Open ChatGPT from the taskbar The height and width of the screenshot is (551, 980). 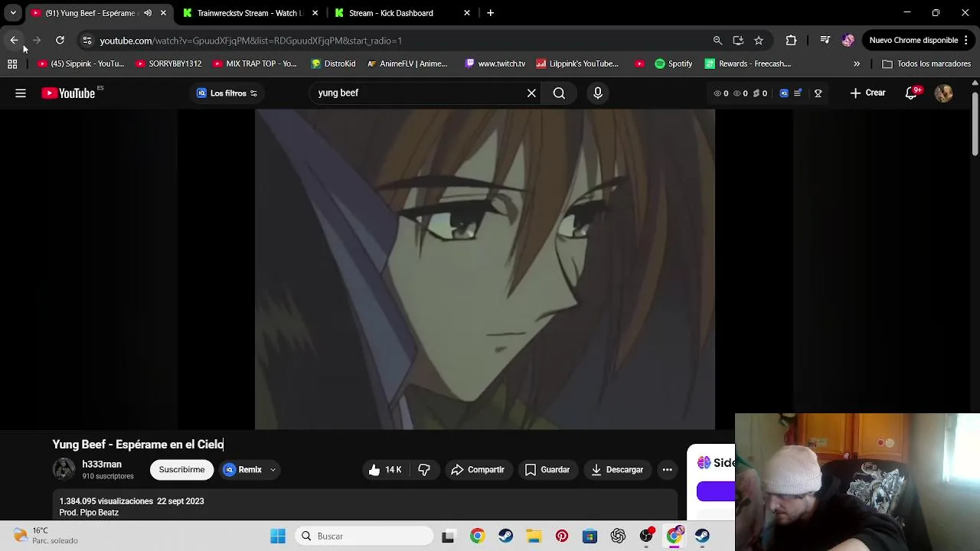[618, 536]
